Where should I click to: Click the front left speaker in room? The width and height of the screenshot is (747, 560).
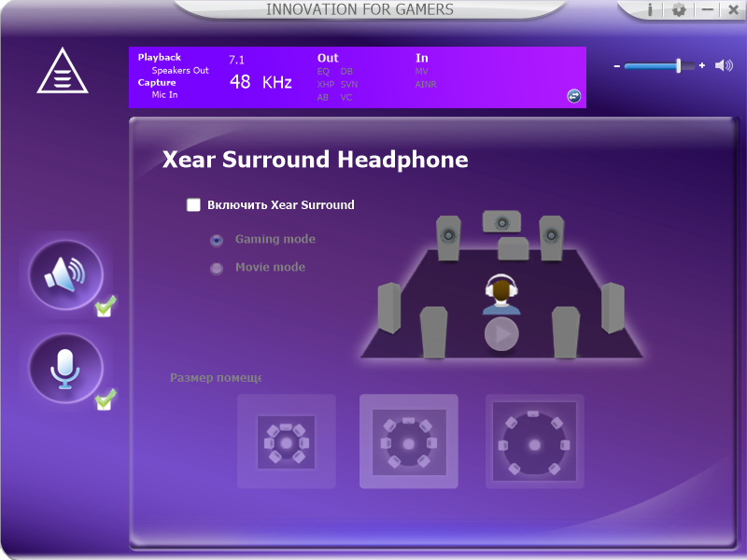[449, 238]
